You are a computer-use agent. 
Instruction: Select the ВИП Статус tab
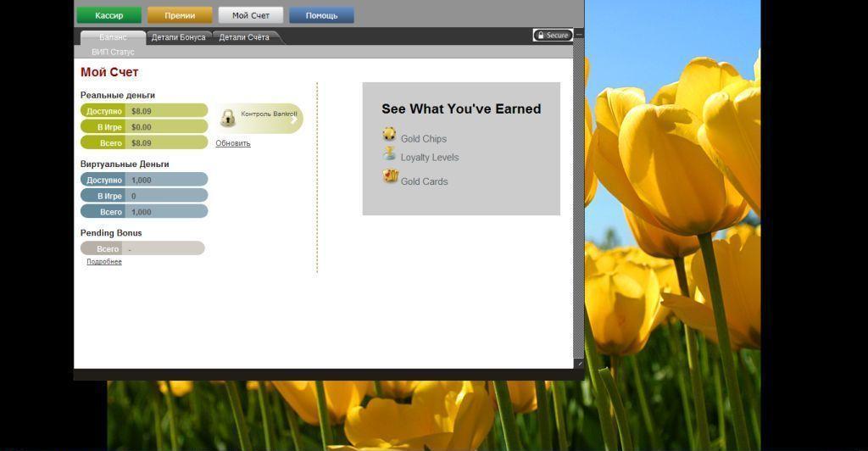[x=113, y=52]
